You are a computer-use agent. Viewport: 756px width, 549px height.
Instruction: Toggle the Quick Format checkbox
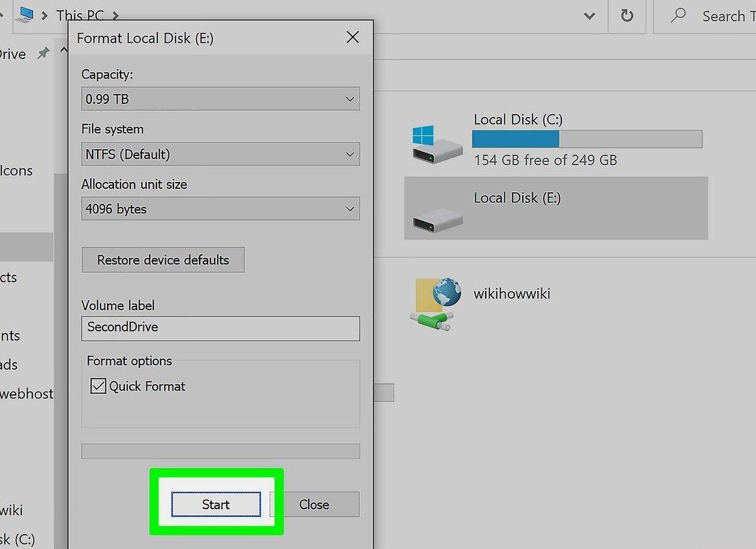point(98,386)
